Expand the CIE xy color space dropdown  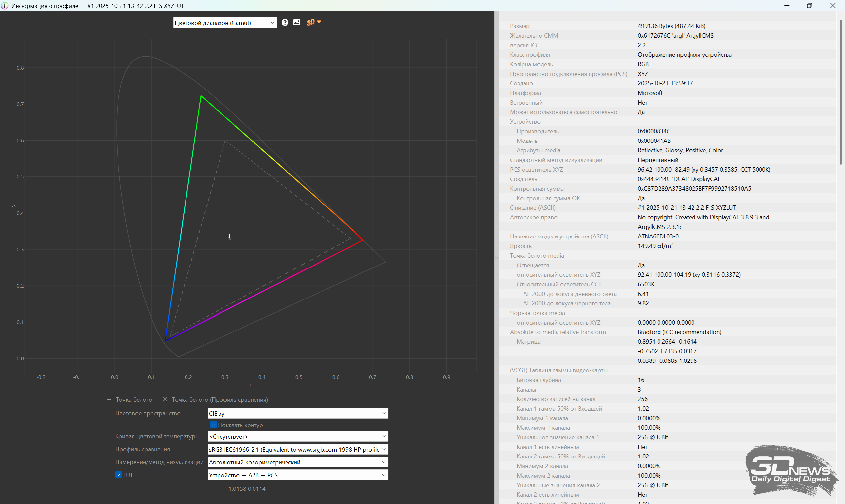[x=297, y=413]
